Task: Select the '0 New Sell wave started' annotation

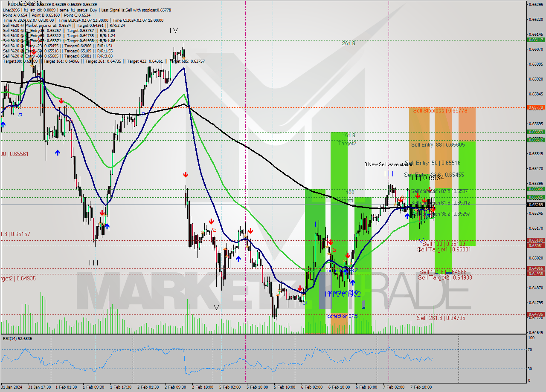Action: click(389, 164)
